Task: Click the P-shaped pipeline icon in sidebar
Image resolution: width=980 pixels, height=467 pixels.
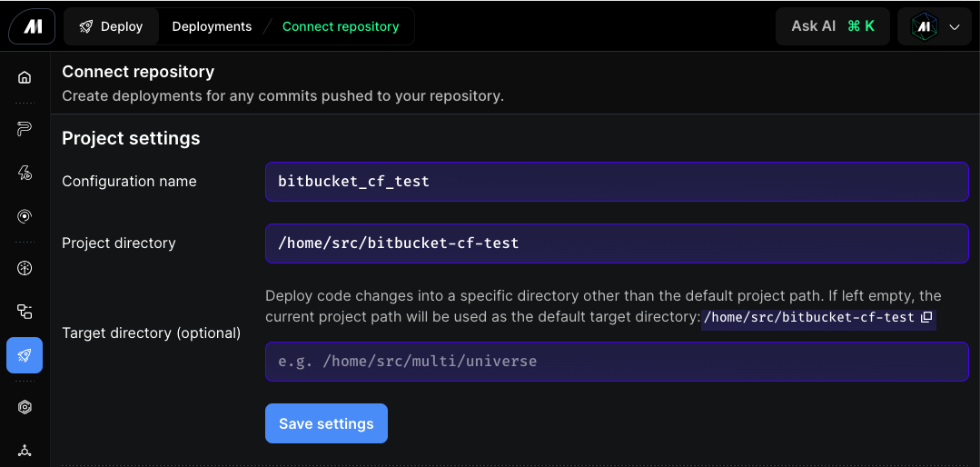Action: pyautogui.click(x=25, y=129)
